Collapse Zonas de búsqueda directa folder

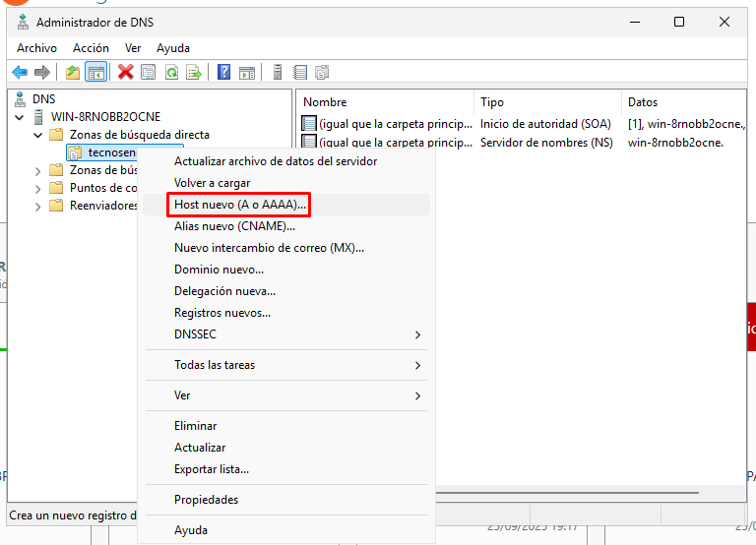tap(38, 135)
